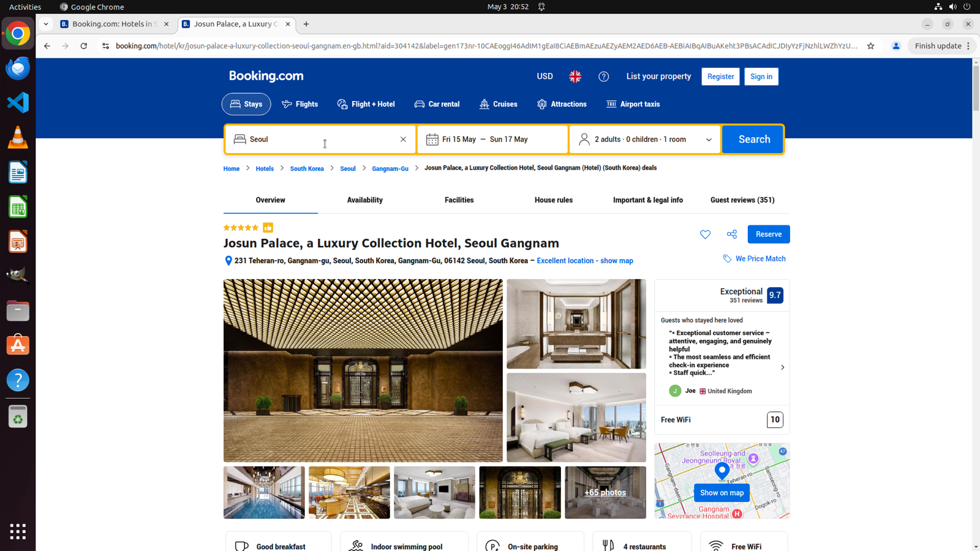This screenshot has width=980, height=551.
Task: Bookmark this page with the star icon
Action: (x=870, y=46)
